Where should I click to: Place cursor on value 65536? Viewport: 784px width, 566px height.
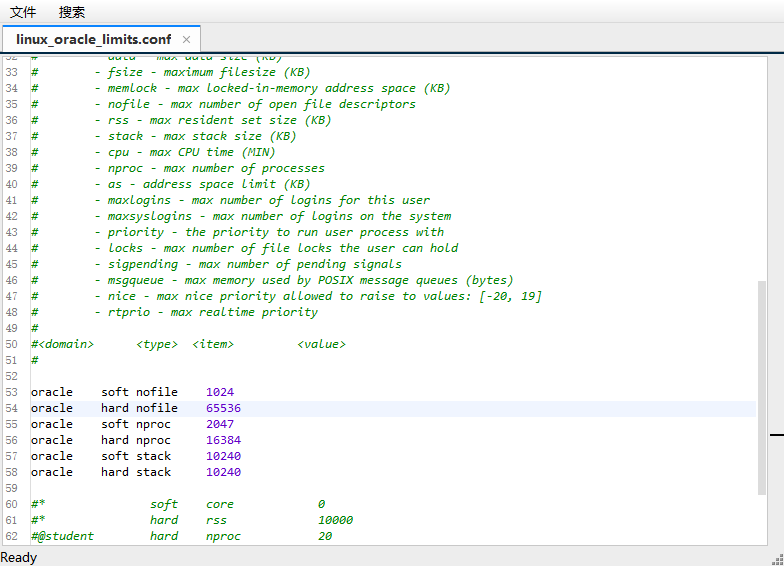pos(223,408)
